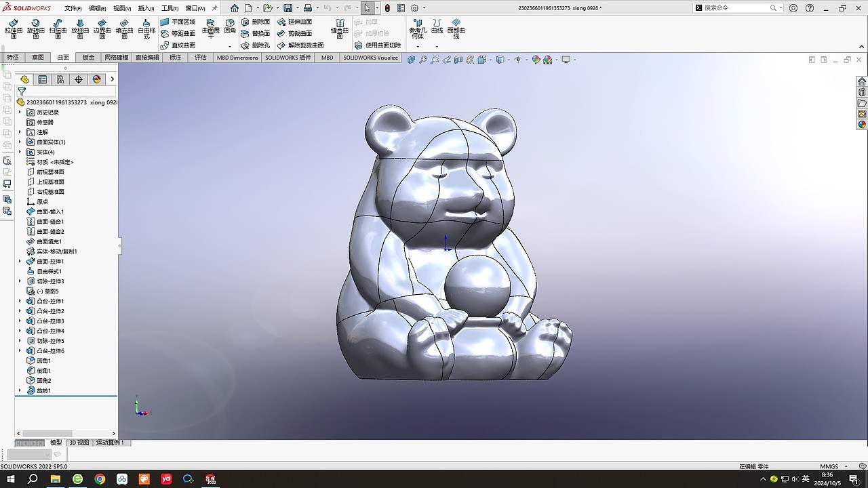This screenshot has width=868, height=488.
Task: Open SOLIDWORKS 2022 from the taskbar
Action: pos(210,479)
